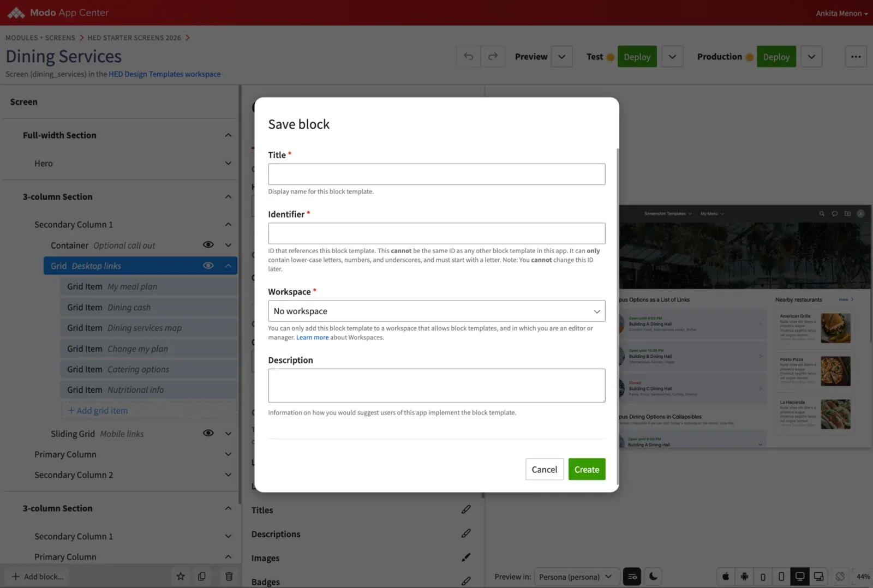Screen dimensions: 873x588
Task: Click the undo arrow icon
Action: (468, 57)
